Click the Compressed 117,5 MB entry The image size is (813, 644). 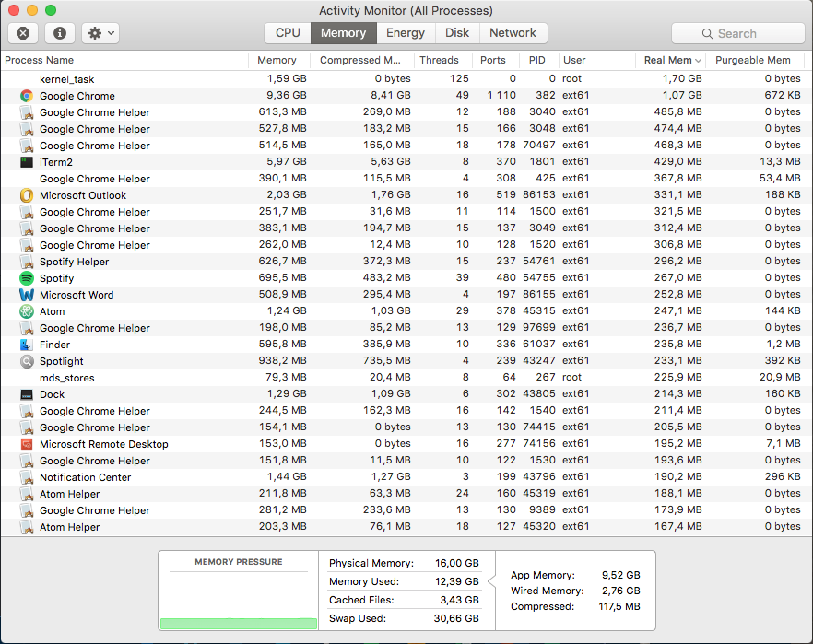(x=575, y=606)
